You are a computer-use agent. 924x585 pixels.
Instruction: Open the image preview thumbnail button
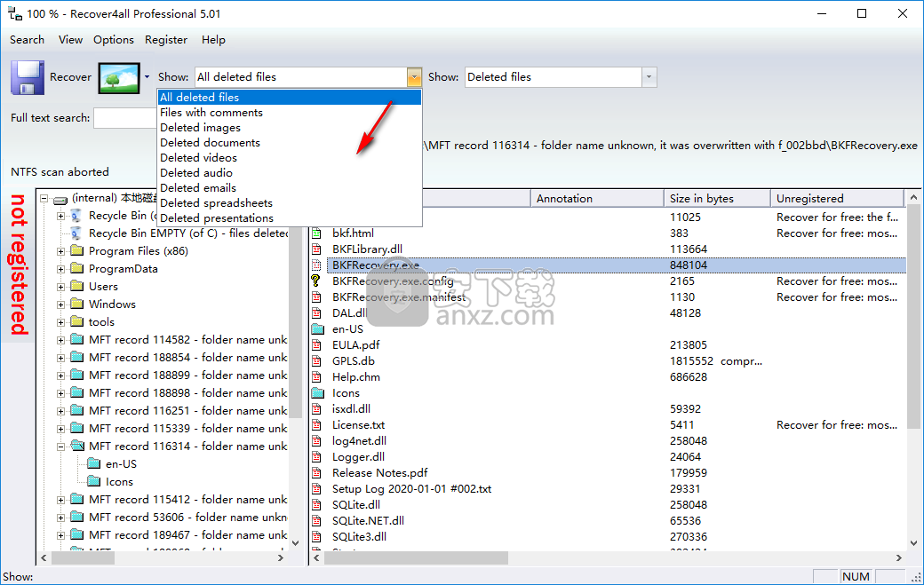(119, 78)
